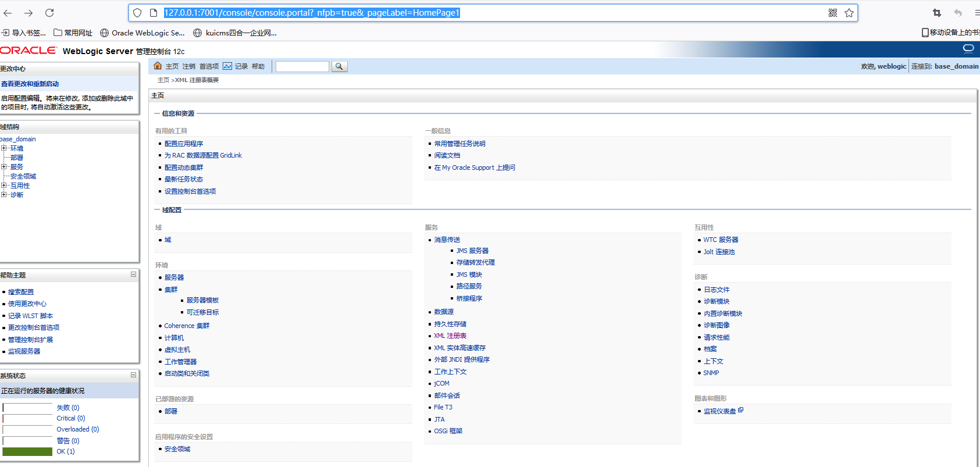Open the browser hamburger menu
The image size is (980, 467).
[x=977, y=13]
